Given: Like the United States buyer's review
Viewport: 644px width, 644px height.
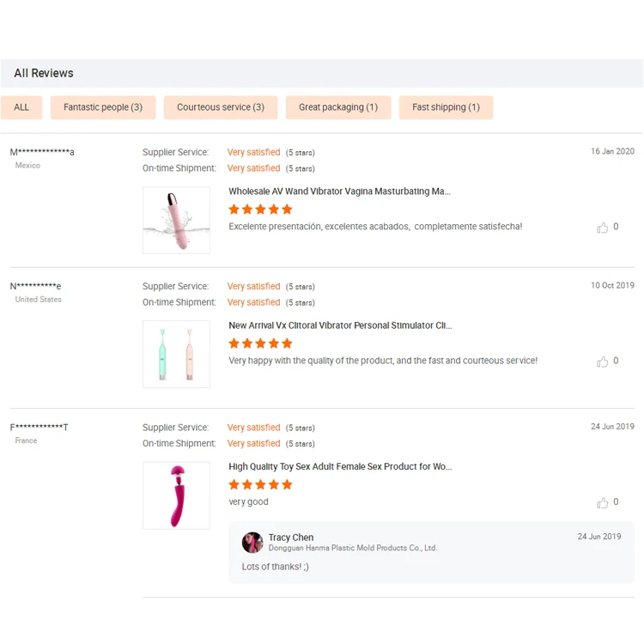Looking at the screenshot, I should click(x=602, y=361).
